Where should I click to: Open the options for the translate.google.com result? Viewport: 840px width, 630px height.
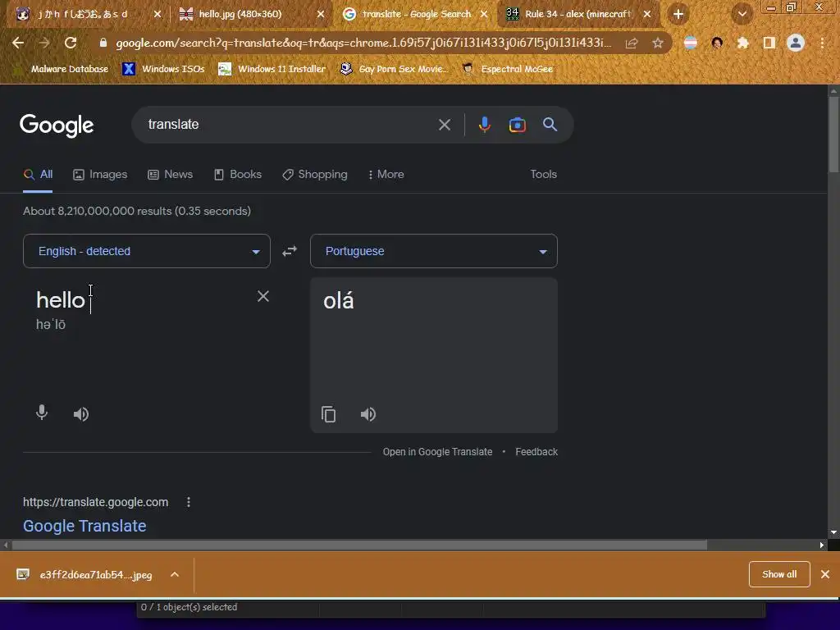(x=189, y=502)
